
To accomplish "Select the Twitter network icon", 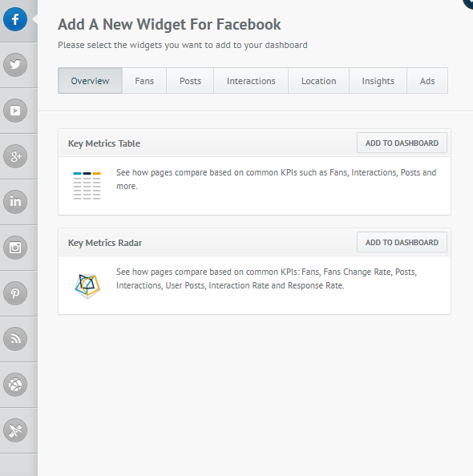I will pyautogui.click(x=15, y=65).
